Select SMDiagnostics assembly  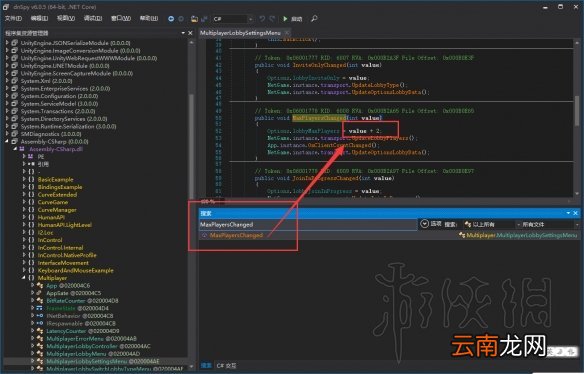tap(51, 134)
